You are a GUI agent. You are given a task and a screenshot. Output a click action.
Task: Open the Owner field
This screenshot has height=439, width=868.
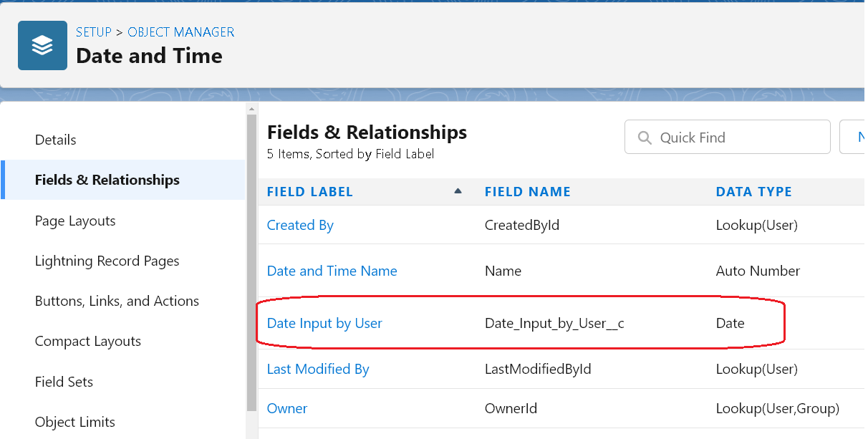(x=286, y=408)
